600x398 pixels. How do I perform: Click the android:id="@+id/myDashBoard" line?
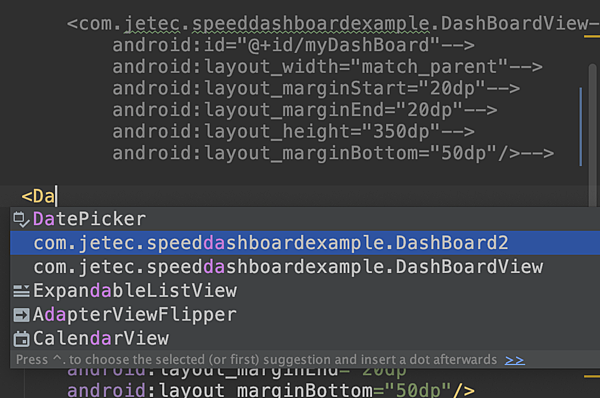pyautogui.click(x=293, y=45)
